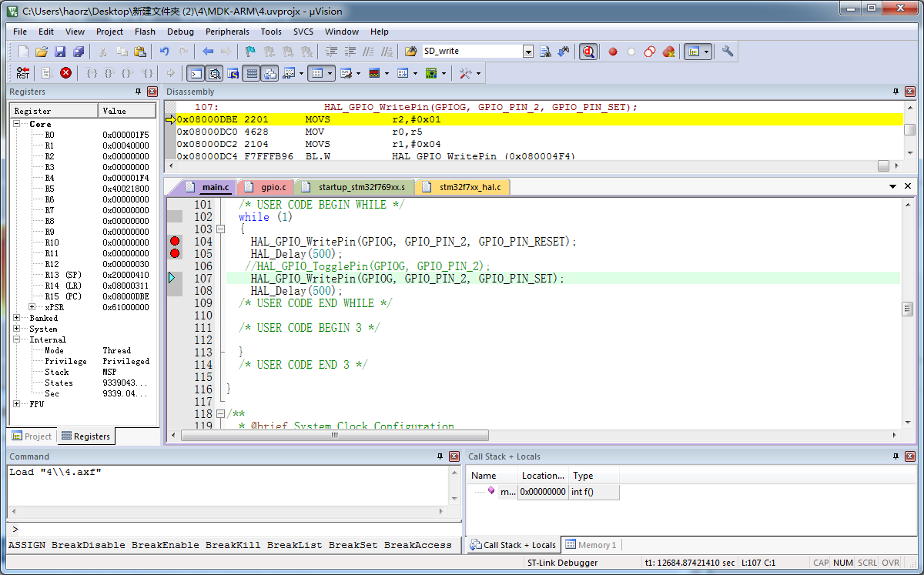Screen dimensions: 924x575
Task: Expand the Banked register group
Action: point(17,318)
